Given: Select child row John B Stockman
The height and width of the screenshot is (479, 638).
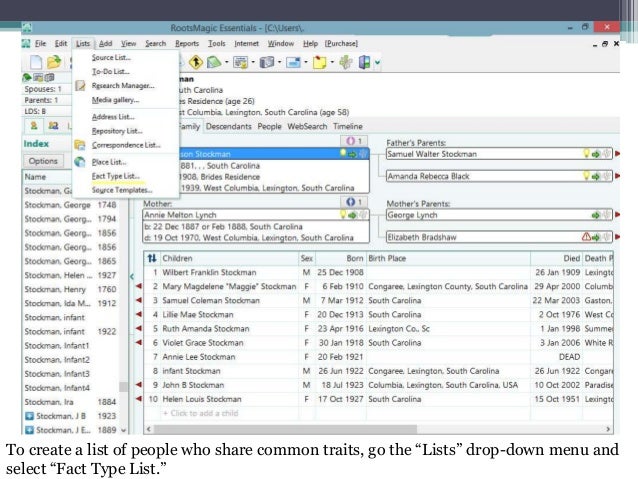Looking at the screenshot, I should click(378, 385).
